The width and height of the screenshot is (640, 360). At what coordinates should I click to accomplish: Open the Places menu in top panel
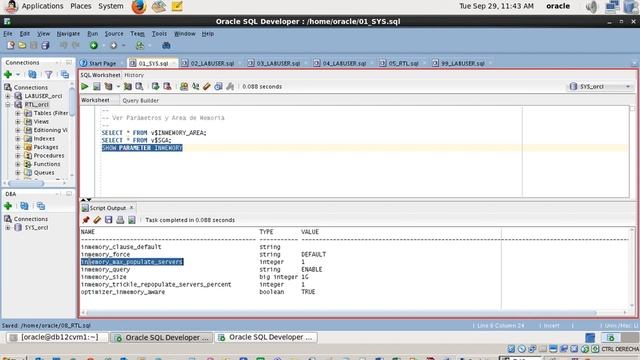81,6
